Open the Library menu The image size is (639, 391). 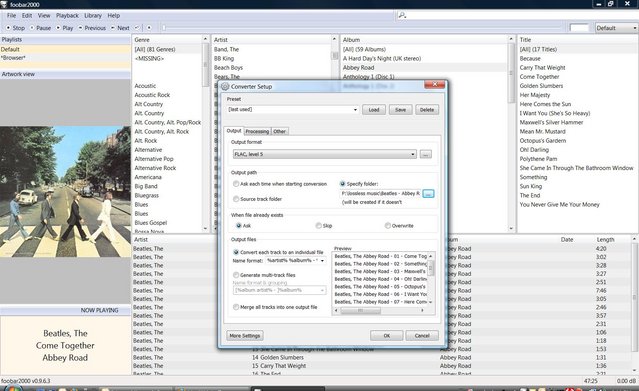93,15
